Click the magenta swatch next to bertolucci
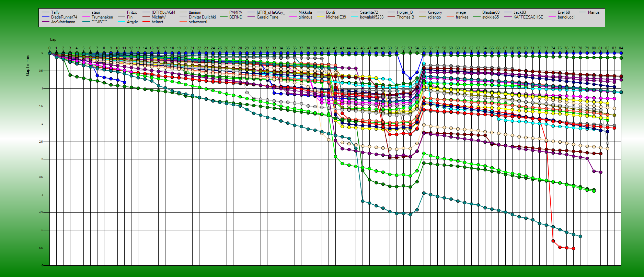 point(552,17)
